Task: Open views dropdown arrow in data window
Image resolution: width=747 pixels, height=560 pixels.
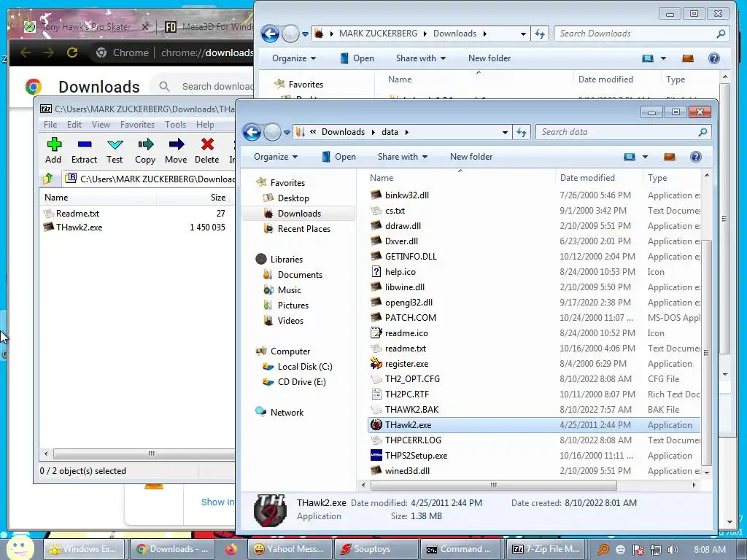Action: click(x=645, y=157)
